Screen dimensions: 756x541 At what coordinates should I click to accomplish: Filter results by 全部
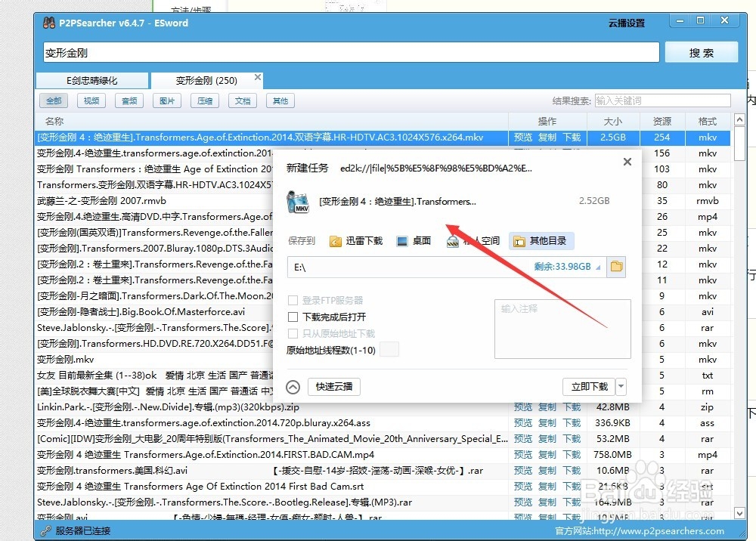coord(54,100)
